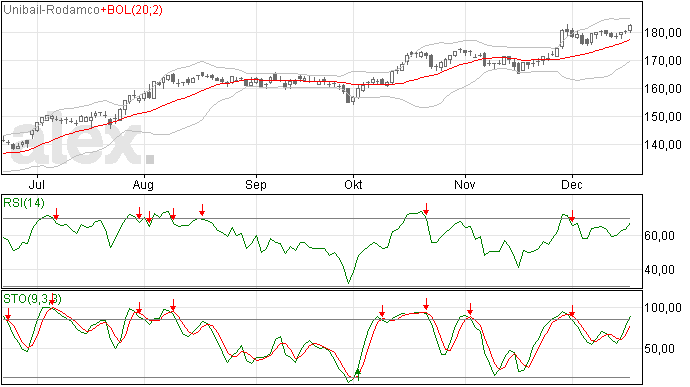The width and height of the screenshot is (690, 387).
Task: Select the Jul month label
Action: [37, 184]
